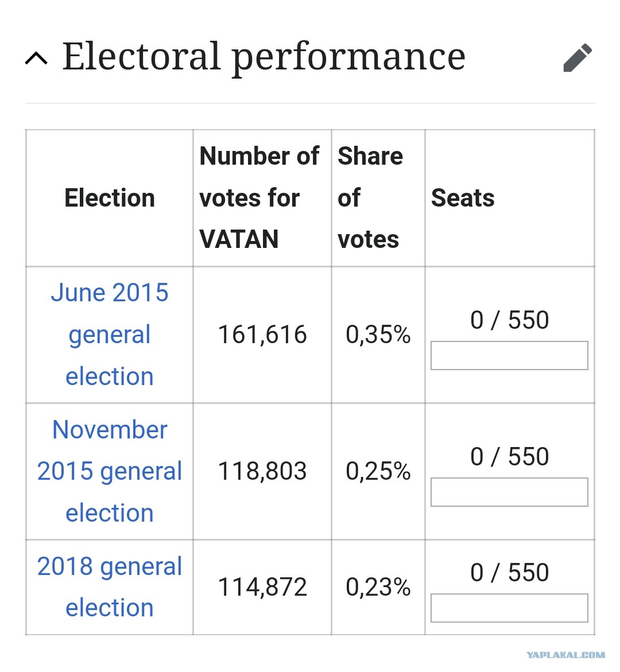Open the 2018 general election link
The height and width of the screenshot is (672, 620).
109,586
